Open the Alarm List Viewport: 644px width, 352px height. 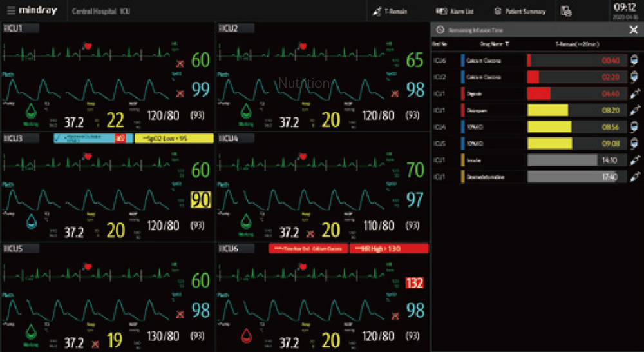(455, 11)
